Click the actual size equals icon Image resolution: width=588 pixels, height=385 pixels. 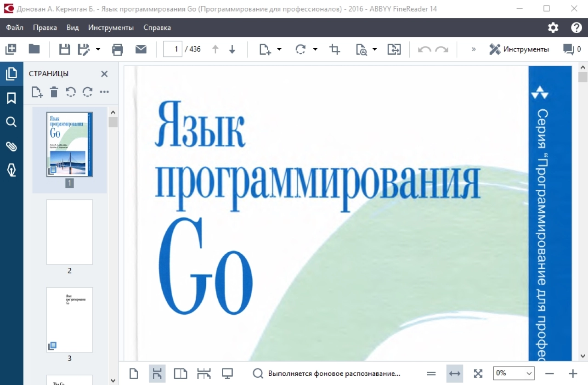coord(431,374)
